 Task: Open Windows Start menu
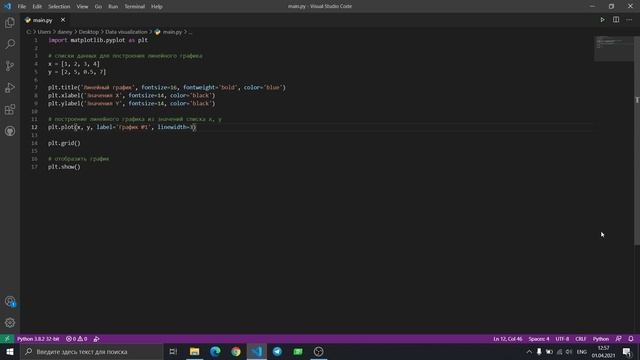tap(10, 351)
